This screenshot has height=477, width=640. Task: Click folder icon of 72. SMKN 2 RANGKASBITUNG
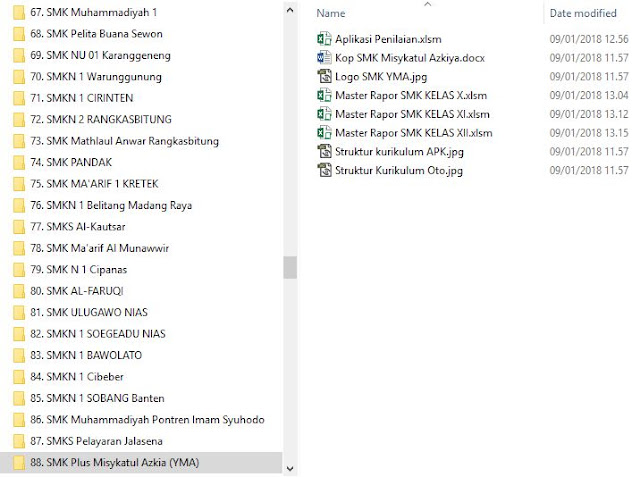coord(19,120)
